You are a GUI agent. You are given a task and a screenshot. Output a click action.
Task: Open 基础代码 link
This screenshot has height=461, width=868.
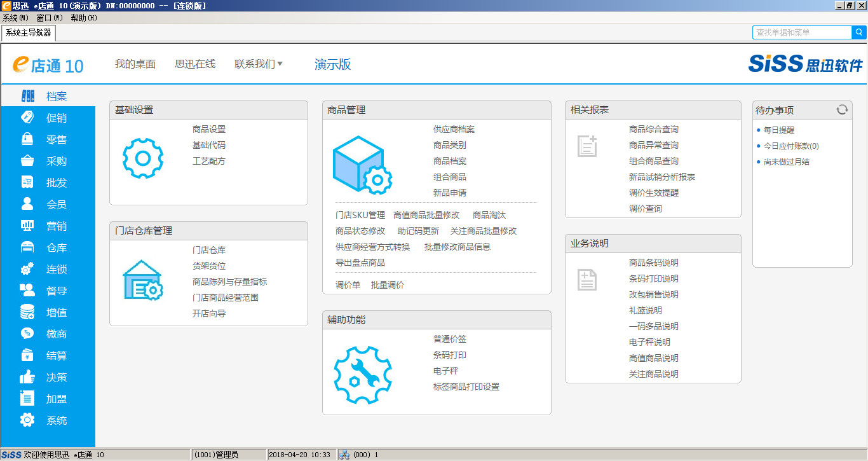pyautogui.click(x=209, y=145)
